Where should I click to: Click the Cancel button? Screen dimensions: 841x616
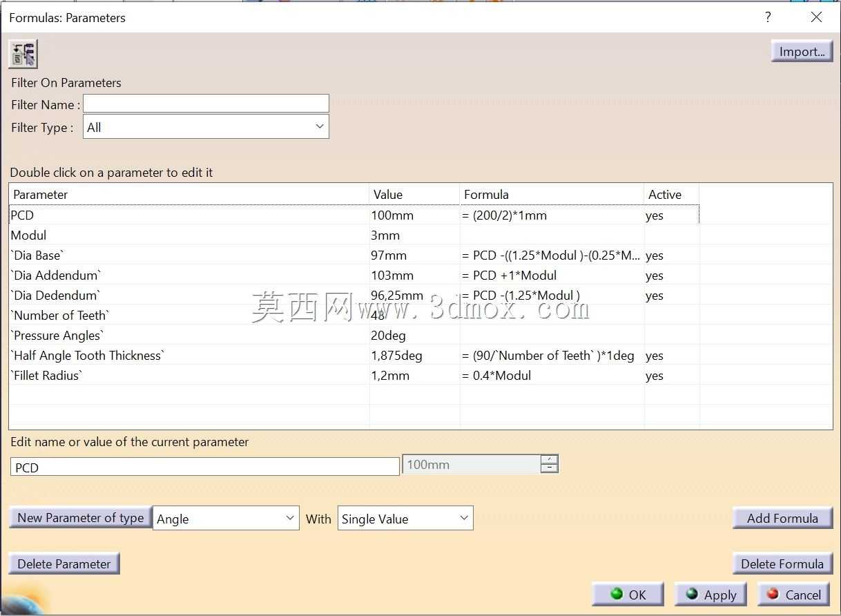click(x=793, y=594)
